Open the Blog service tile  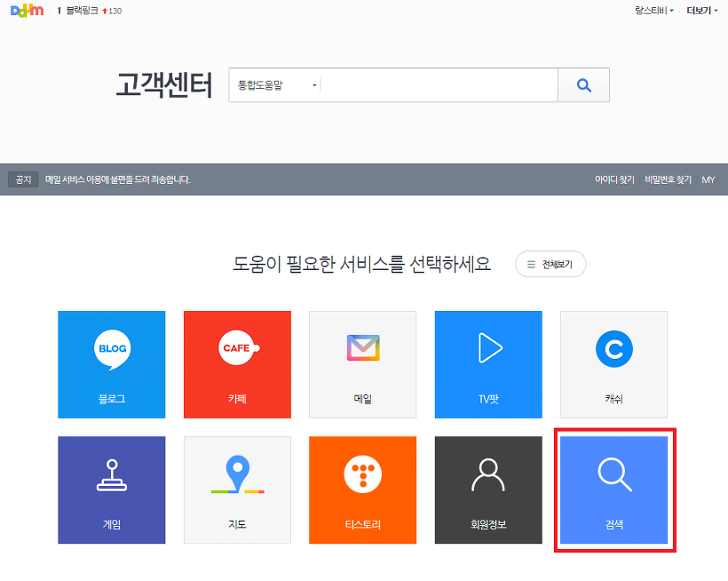click(x=112, y=364)
